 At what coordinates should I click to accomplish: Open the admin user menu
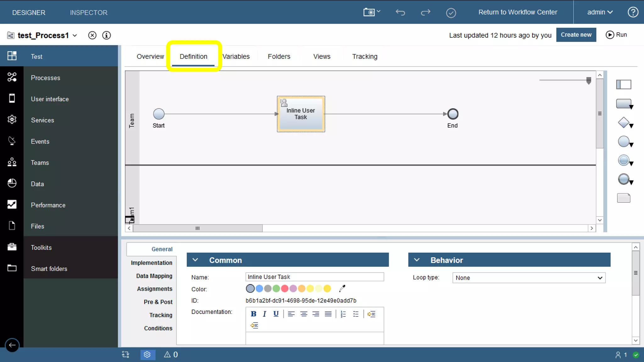[600, 12]
